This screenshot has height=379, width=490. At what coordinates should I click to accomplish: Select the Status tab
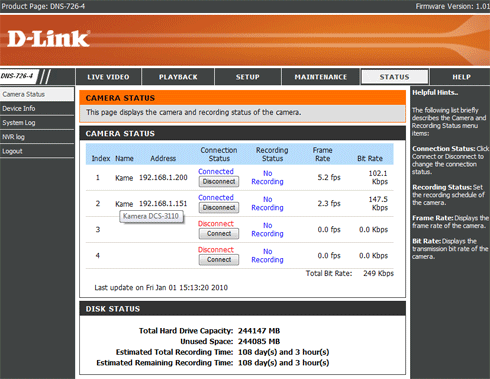tap(395, 77)
